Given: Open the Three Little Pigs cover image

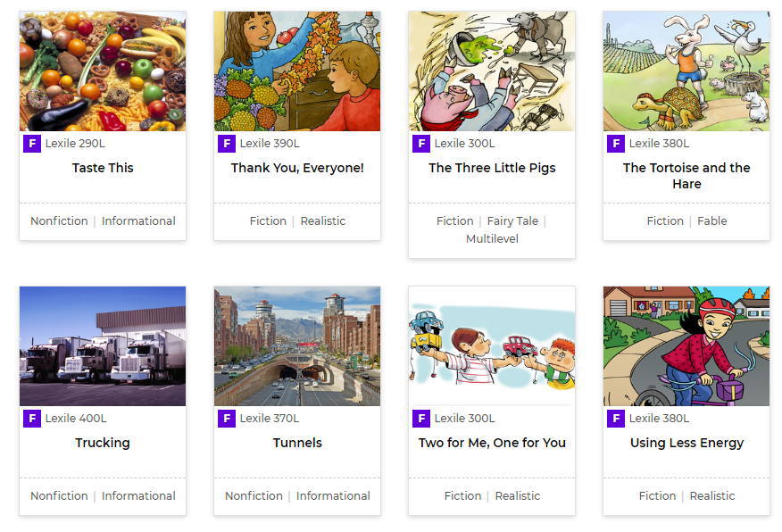Looking at the screenshot, I should pos(492,71).
